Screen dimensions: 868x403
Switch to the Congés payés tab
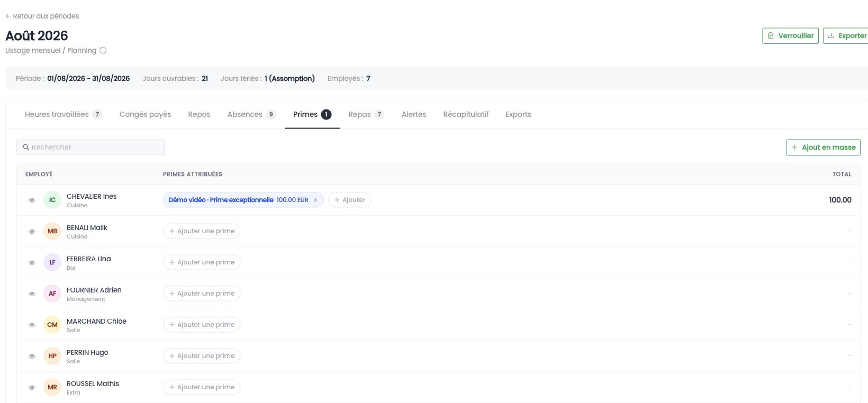pos(145,114)
